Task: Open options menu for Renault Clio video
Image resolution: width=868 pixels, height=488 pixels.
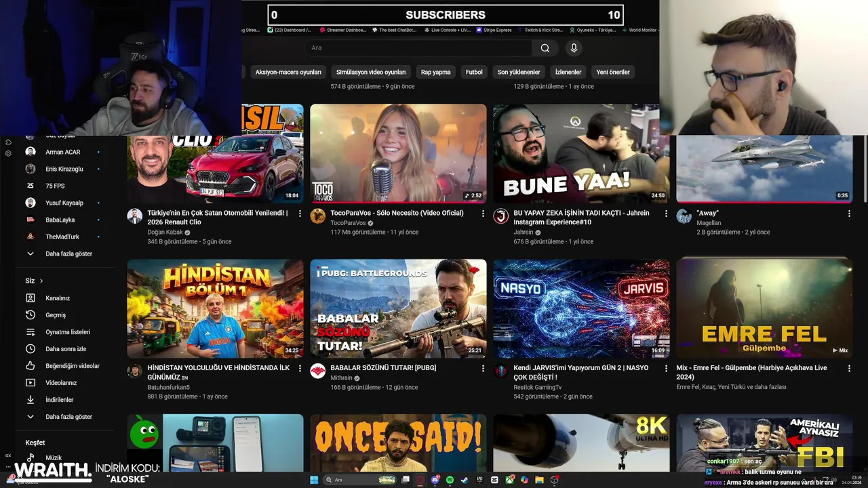Action: coord(300,213)
